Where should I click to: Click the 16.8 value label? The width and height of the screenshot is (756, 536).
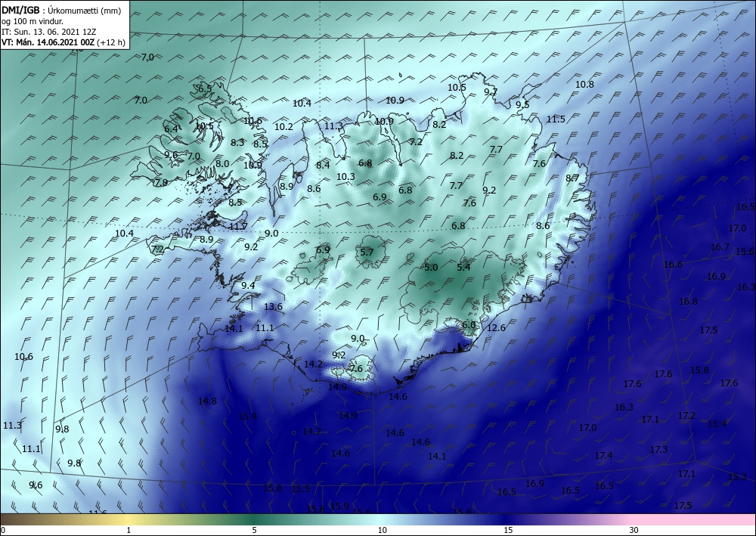click(688, 301)
